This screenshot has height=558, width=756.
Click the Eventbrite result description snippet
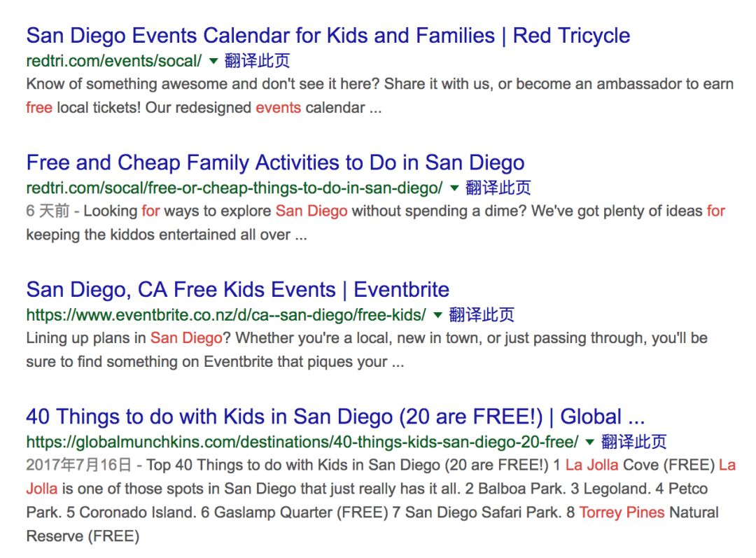367,349
